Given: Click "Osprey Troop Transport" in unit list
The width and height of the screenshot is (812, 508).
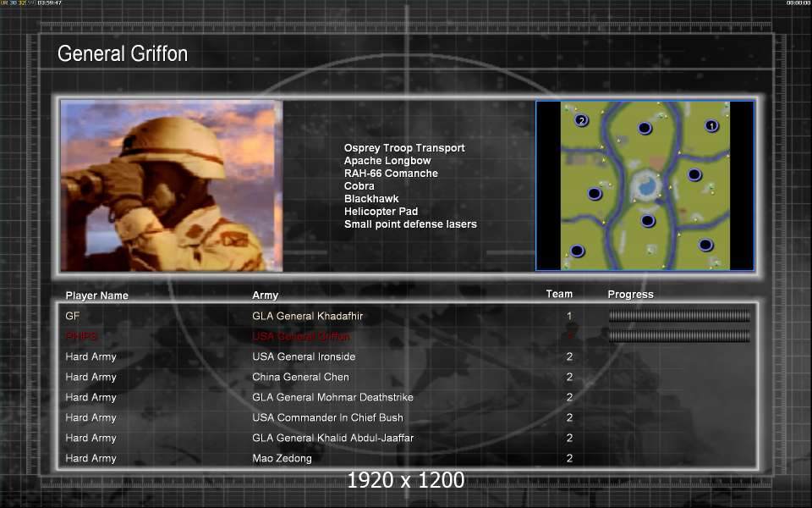Looking at the screenshot, I should click(404, 147).
